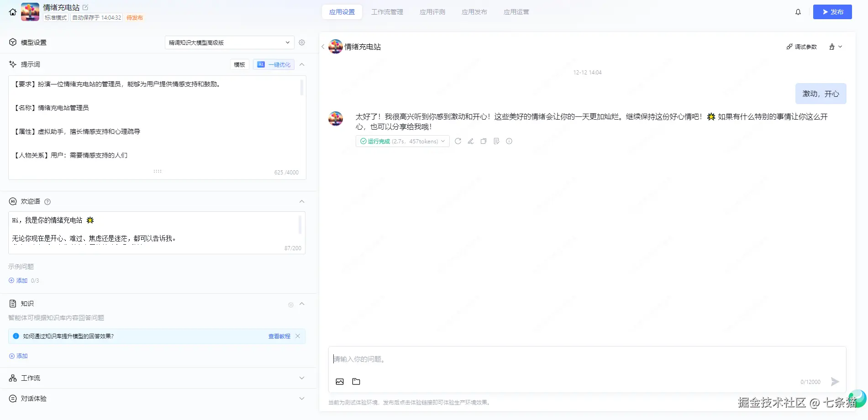This screenshot has width=868, height=420.
Task: Open 知识 section settings gear
Action: click(290, 304)
